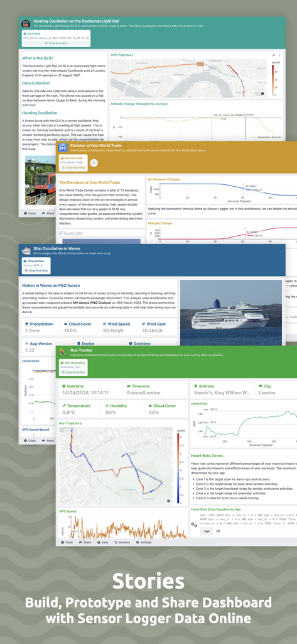Click the info icon on the DLR GPS map
297x644 pixels.
tap(262, 93)
